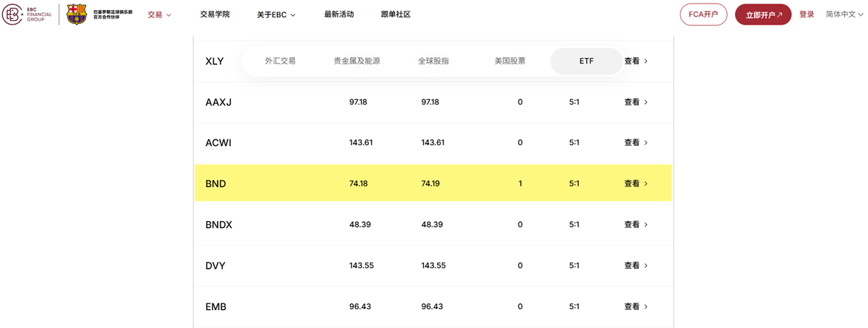
Task: Click the FCA开户 button
Action: (x=703, y=14)
